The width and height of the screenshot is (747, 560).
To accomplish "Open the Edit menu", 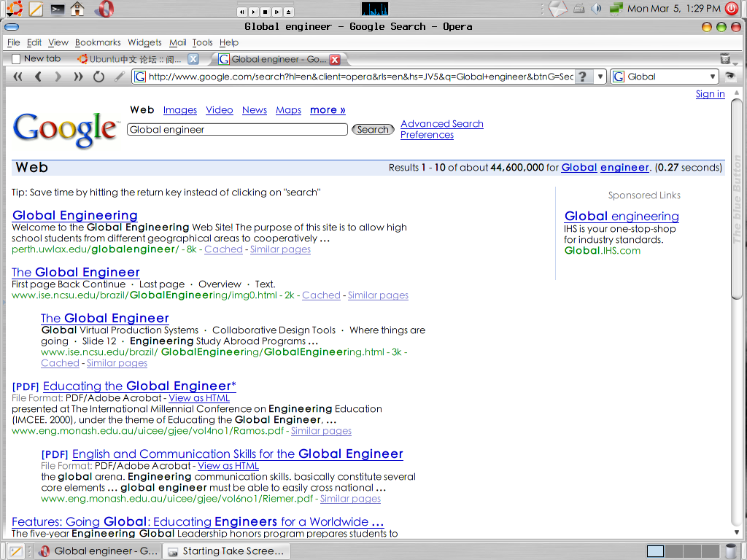I will coord(34,42).
